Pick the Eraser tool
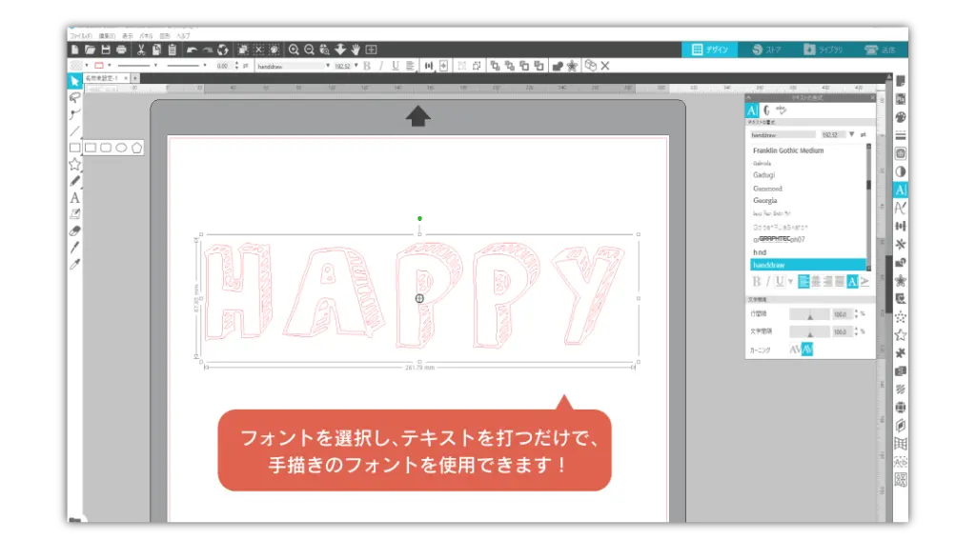 [74, 230]
